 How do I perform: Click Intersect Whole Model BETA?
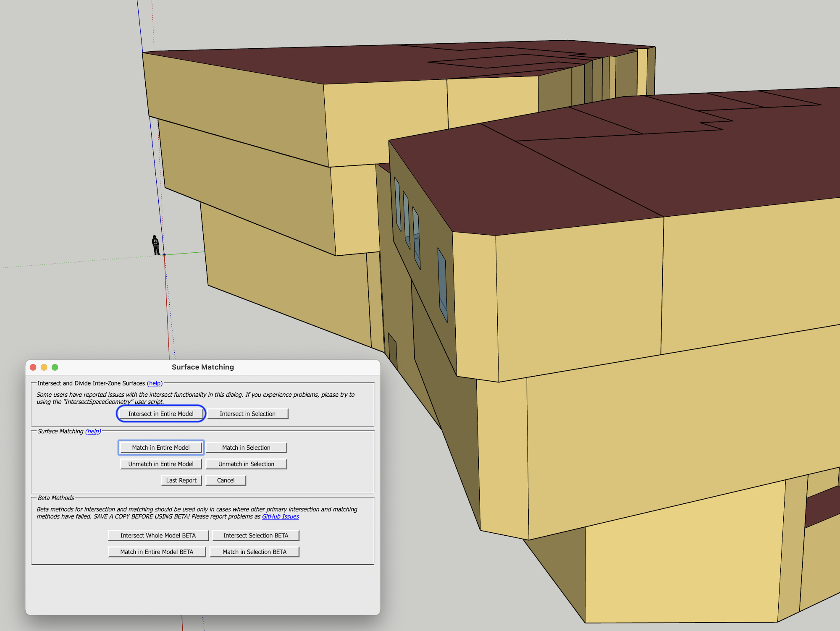pos(158,535)
